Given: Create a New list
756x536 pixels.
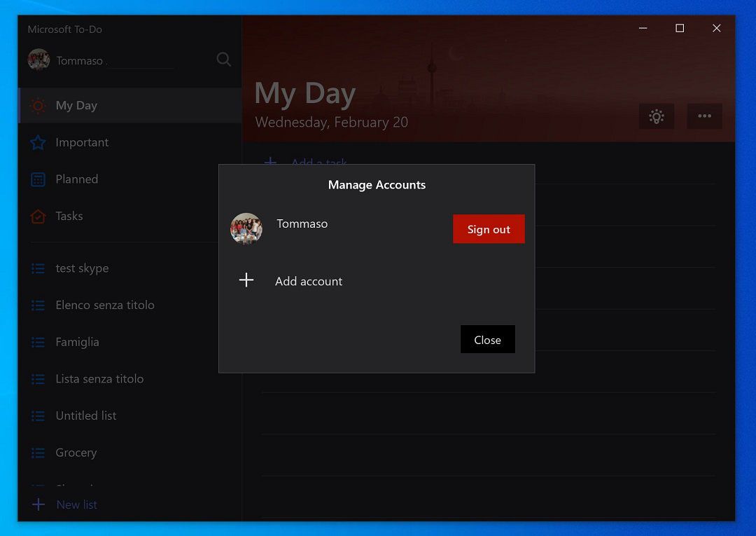Looking at the screenshot, I should (x=77, y=504).
